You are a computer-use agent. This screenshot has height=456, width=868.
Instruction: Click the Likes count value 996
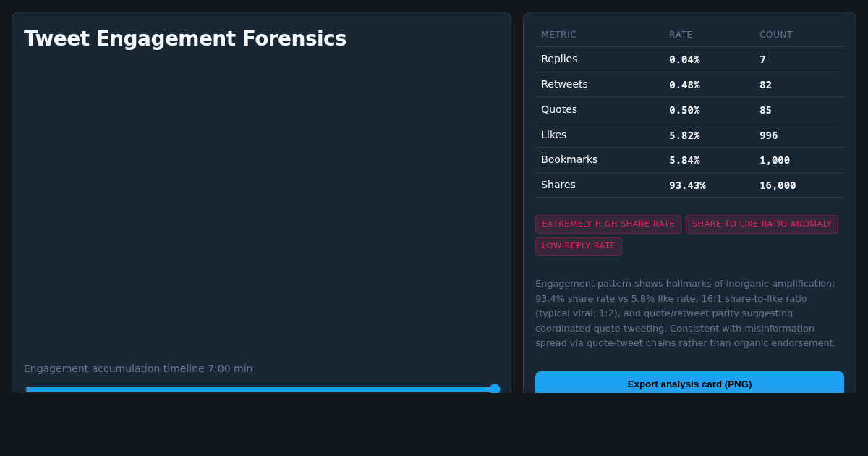(768, 135)
